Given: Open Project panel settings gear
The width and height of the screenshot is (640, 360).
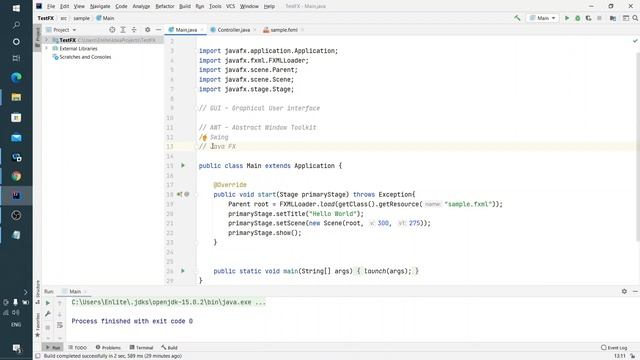Looking at the screenshot, I should click(147, 30).
